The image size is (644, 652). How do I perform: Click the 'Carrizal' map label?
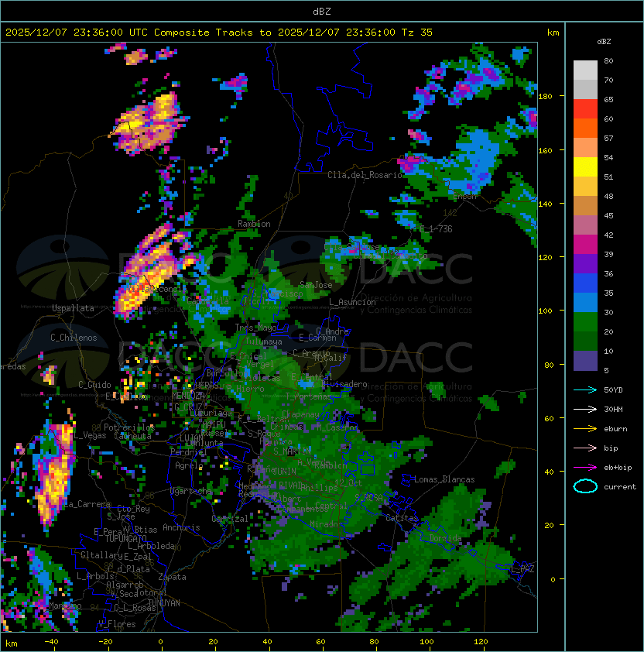pyautogui.click(x=230, y=519)
